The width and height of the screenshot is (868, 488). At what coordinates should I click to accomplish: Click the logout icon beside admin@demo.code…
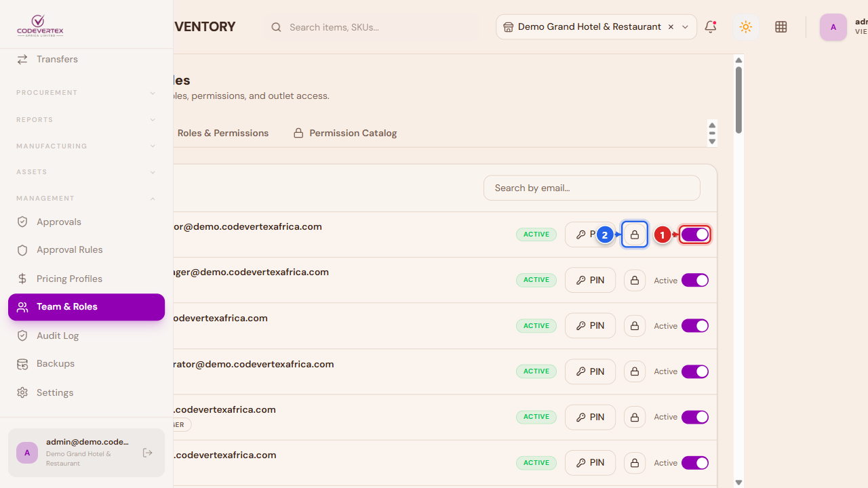click(x=148, y=453)
